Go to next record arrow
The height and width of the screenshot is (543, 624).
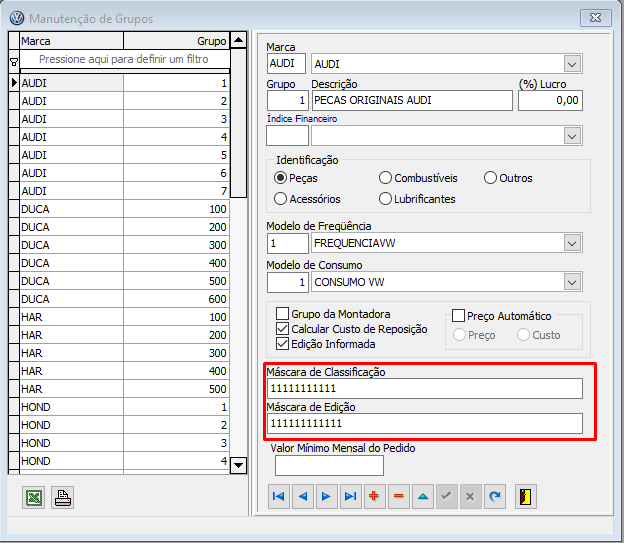(x=327, y=496)
